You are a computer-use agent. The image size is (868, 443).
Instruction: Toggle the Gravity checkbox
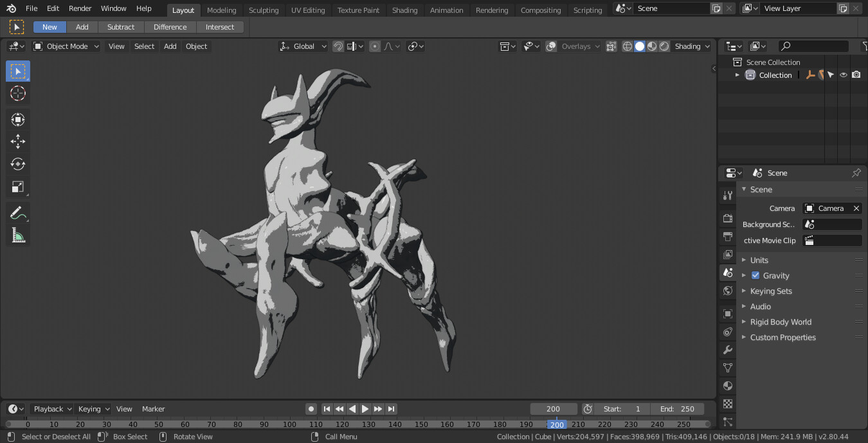tap(755, 275)
